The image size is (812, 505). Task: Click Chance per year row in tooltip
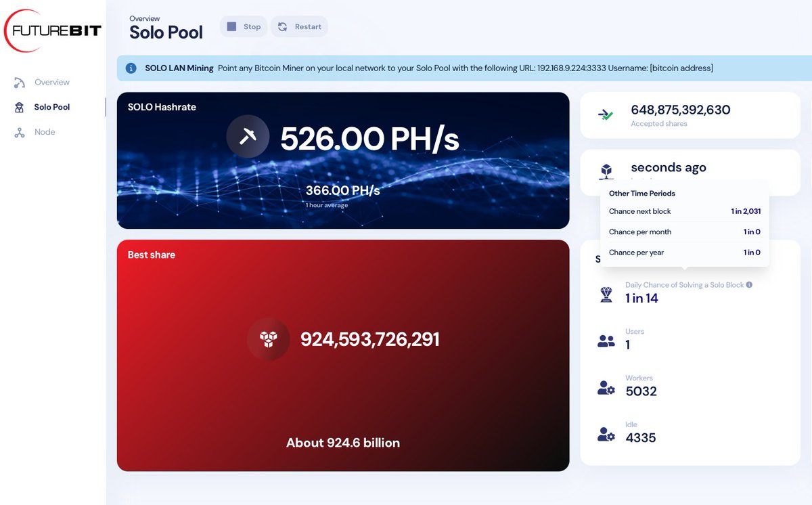click(x=685, y=252)
